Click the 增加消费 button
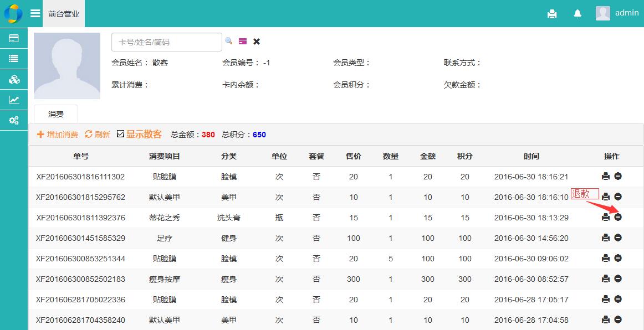 pyautogui.click(x=57, y=134)
